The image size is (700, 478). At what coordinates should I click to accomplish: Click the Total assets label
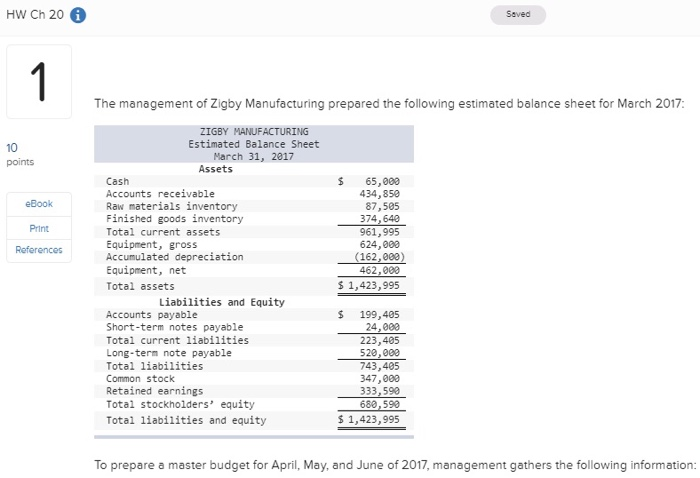(140, 287)
